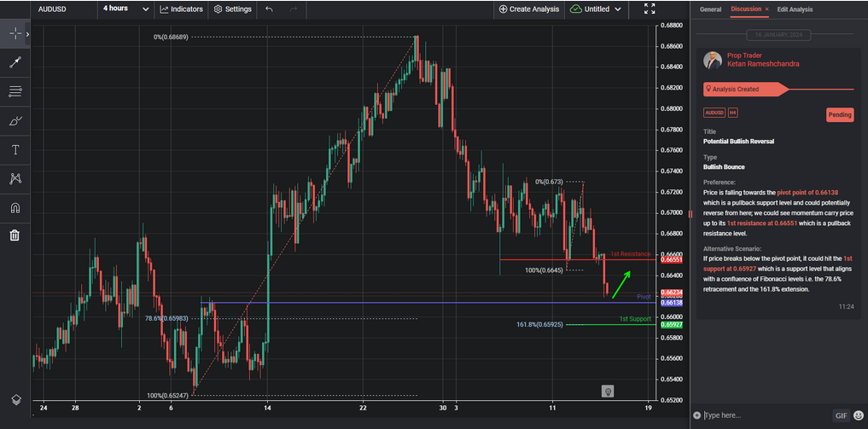This screenshot has width=868, height=429.
Task: Click the 22 date on time axis
Action: tap(363, 408)
